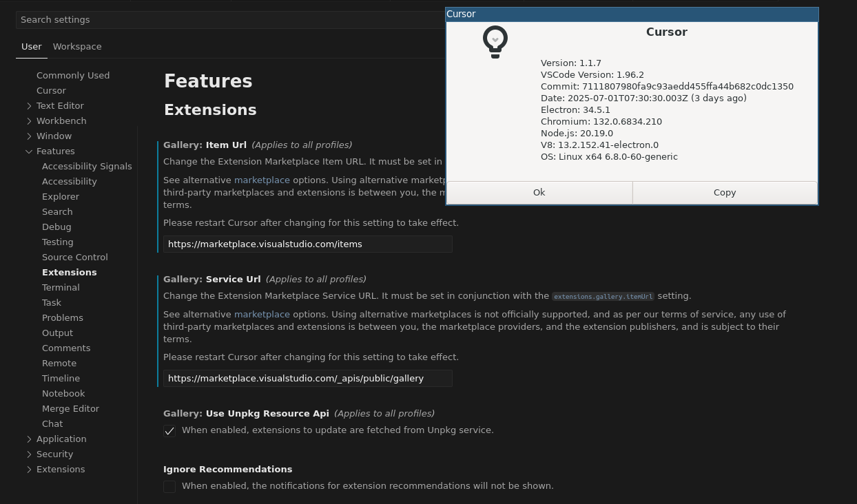Expand the Text Editor settings section
The image size is (857, 504).
pos(29,106)
